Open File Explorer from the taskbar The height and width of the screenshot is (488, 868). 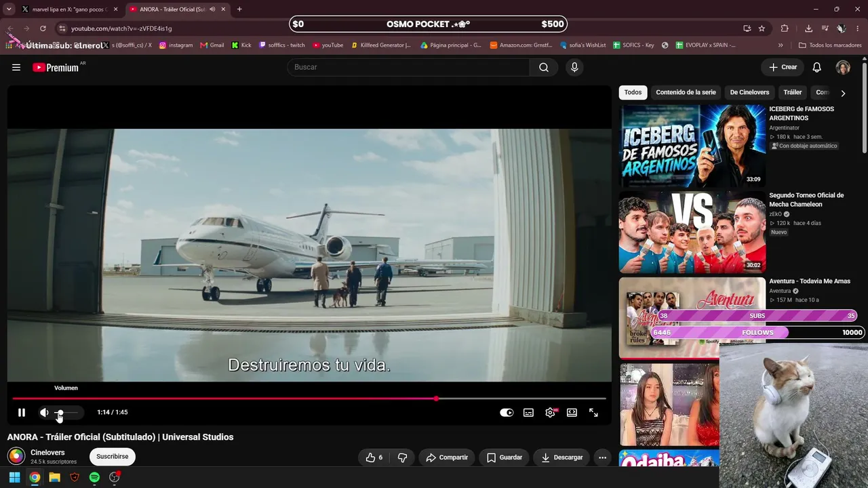click(x=54, y=477)
